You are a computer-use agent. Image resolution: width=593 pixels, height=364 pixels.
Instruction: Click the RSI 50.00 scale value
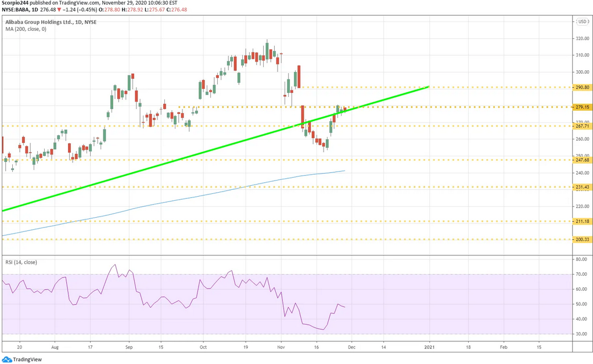581,304
